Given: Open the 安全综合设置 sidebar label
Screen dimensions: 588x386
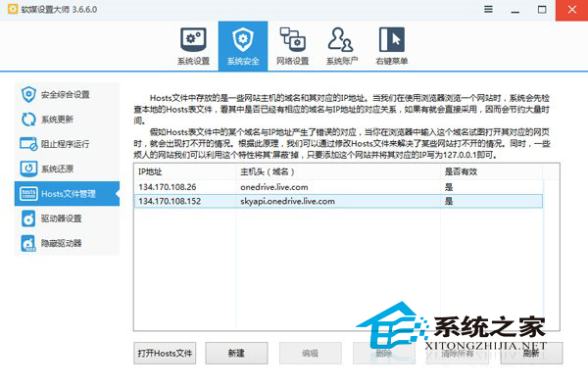Looking at the screenshot, I should point(66,95).
